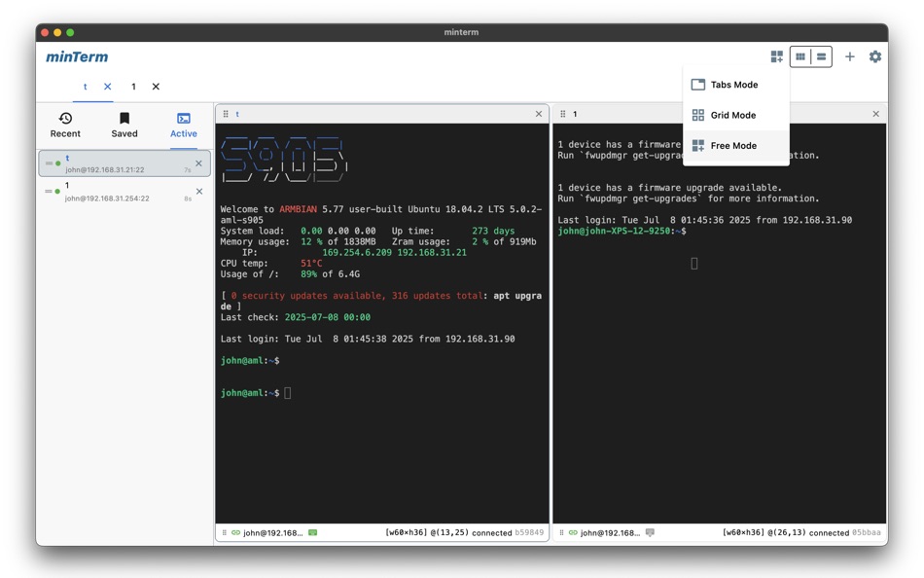Click the left status bar host john@192.168...
Screen dimensions: 924x578
coord(273,533)
